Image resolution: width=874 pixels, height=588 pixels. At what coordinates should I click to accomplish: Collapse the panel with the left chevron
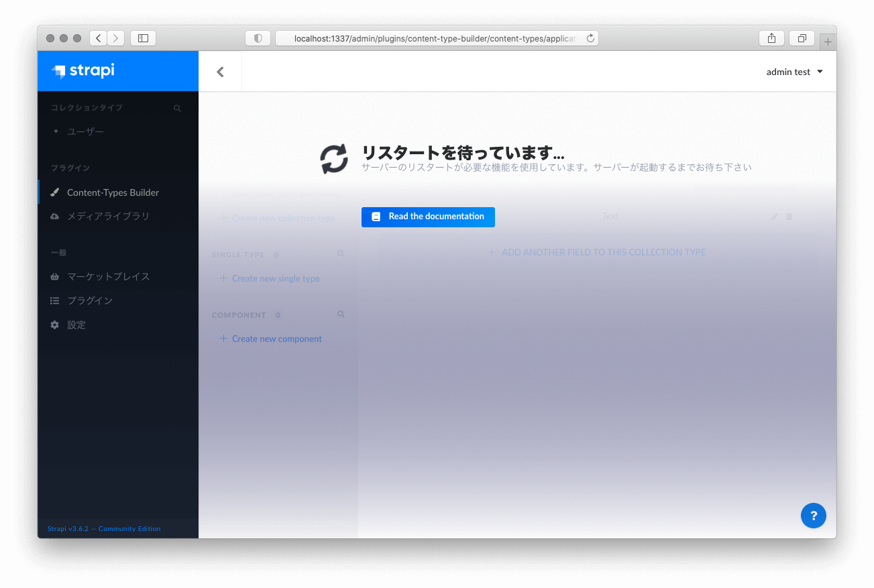click(x=220, y=70)
